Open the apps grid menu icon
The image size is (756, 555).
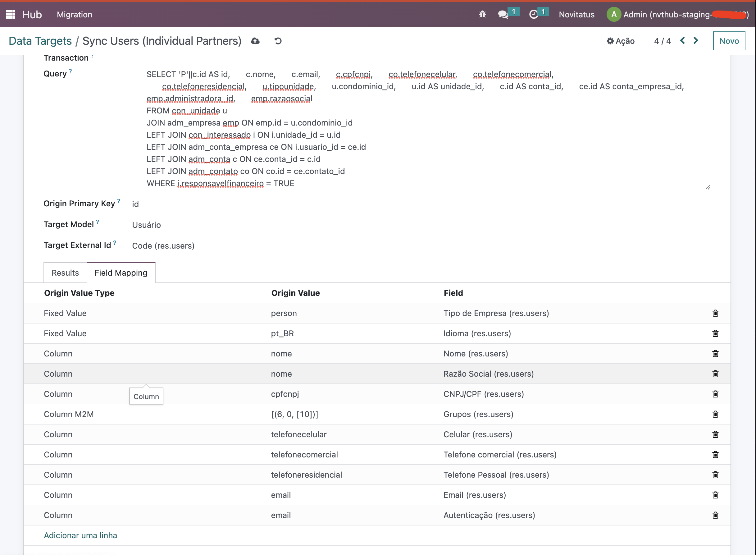coord(11,14)
